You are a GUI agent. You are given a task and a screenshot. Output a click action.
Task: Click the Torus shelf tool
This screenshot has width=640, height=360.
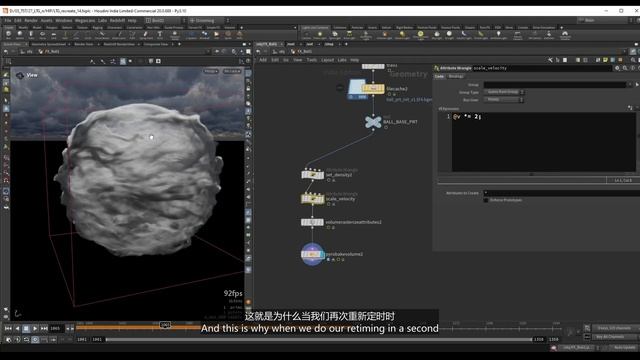(x=42, y=35)
